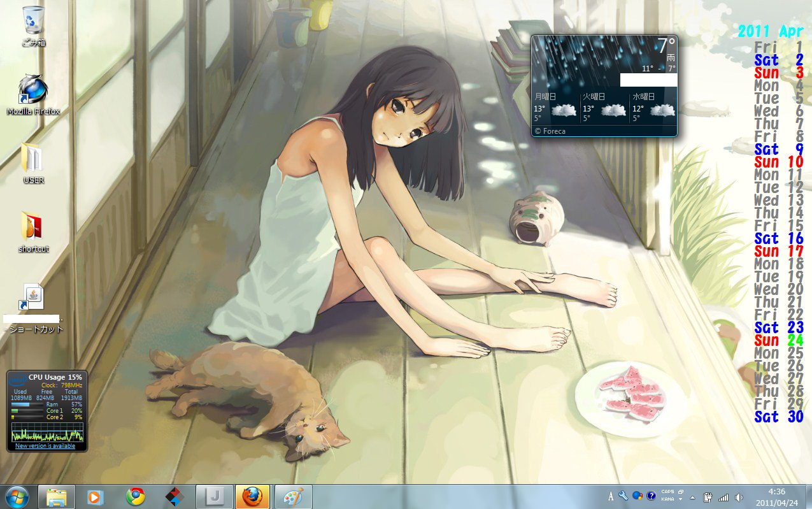The width and height of the screenshot is (812, 509).
Task: Switch to Firefox on the taskbar
Action: coord(252,497)
